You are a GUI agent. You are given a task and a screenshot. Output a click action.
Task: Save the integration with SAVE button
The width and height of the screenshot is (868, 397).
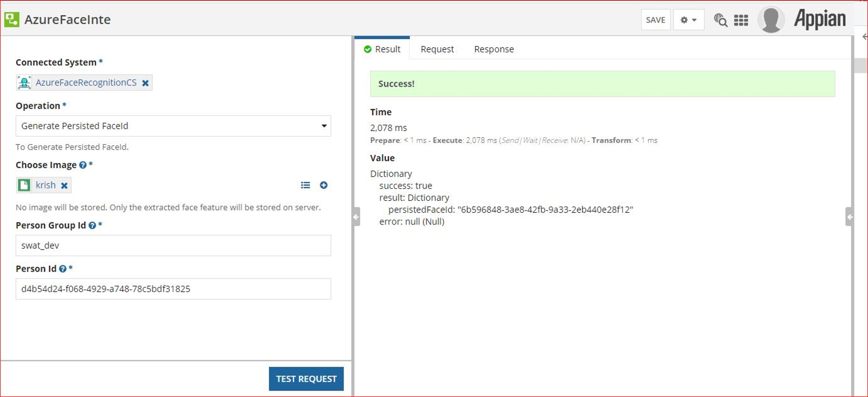click(x=655, y=20)
